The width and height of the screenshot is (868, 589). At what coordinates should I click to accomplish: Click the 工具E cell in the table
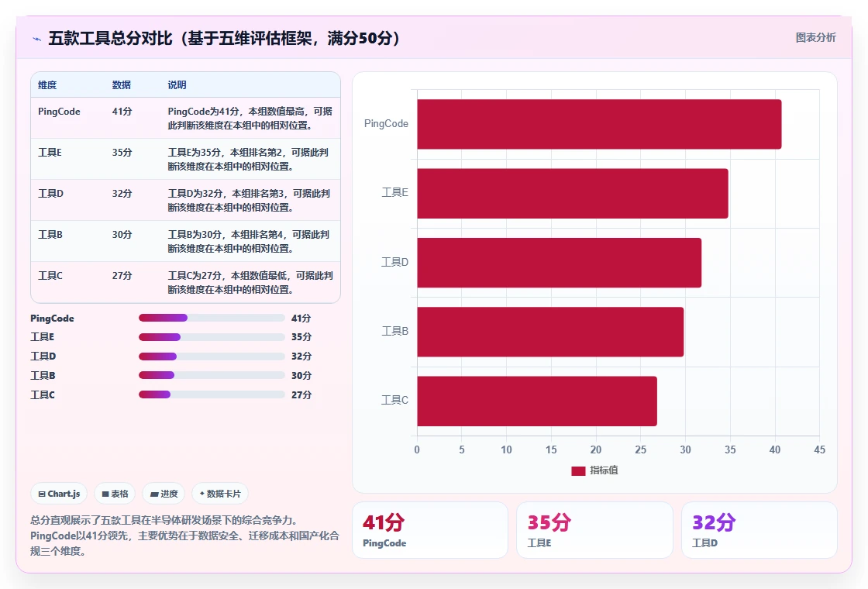(50, 152)
